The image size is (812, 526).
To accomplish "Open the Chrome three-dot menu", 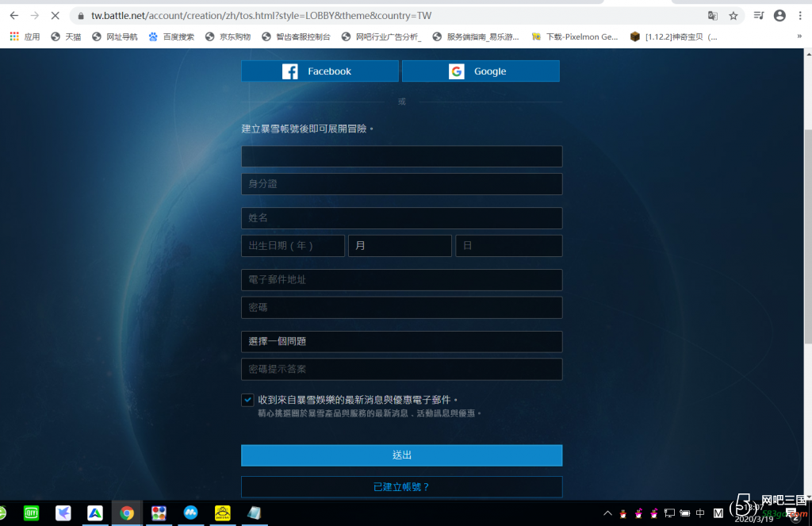I will pos(800,16).
